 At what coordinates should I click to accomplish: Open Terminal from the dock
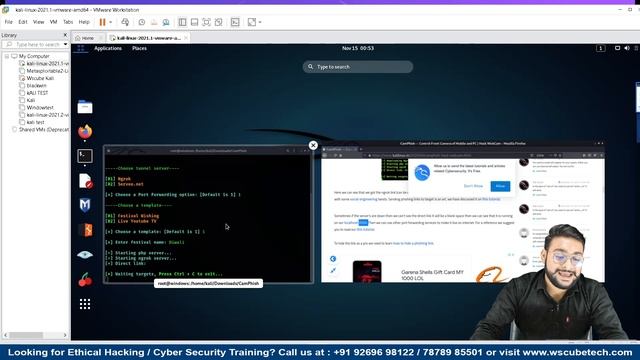click(x=85, y=156)
